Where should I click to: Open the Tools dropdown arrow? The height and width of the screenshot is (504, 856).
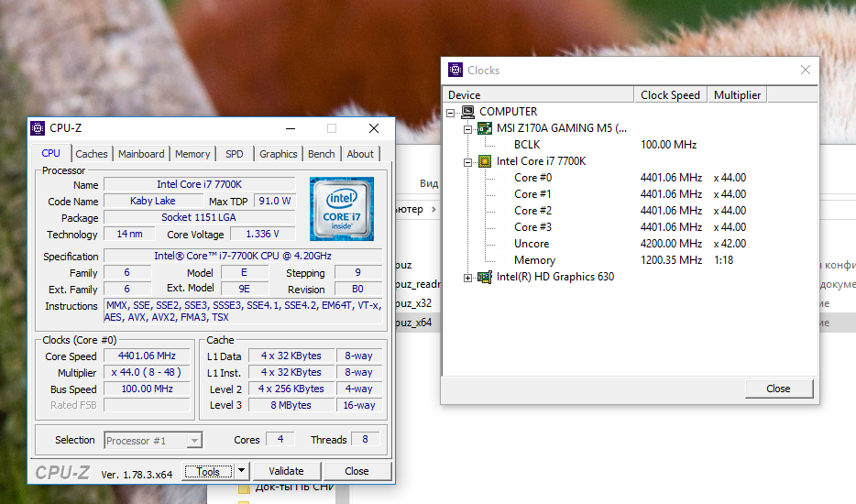[x=241, y=471]
